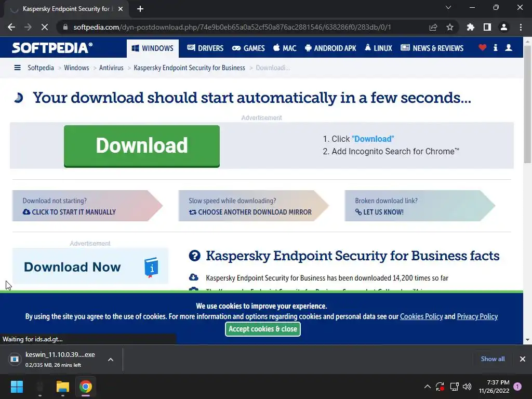The width and height of the screenshot is (532, 399).
Task: Select the LINUX category tab
Action: [378, 48]
